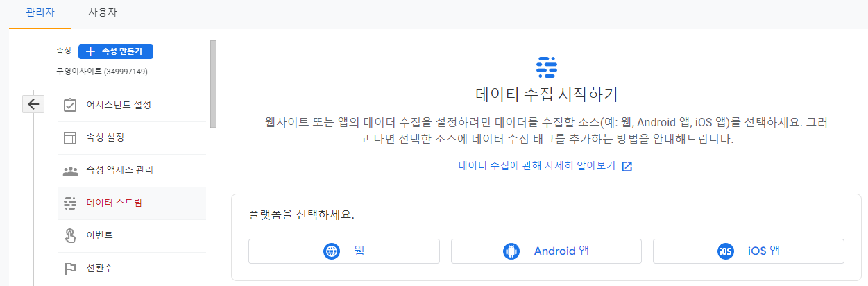868x286 pixels.
Task: Click the external link icon beside 자세히 알아보기
Action: [x=627, y=167]
